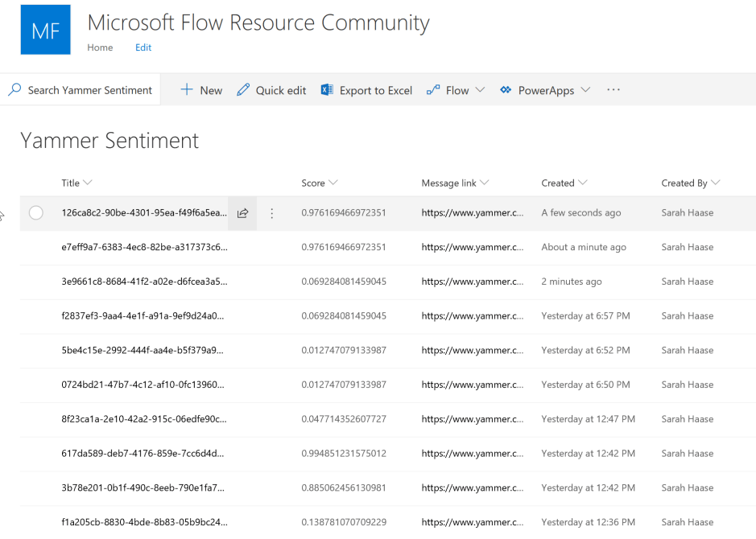Click the share icon on first row

(242, 213)
